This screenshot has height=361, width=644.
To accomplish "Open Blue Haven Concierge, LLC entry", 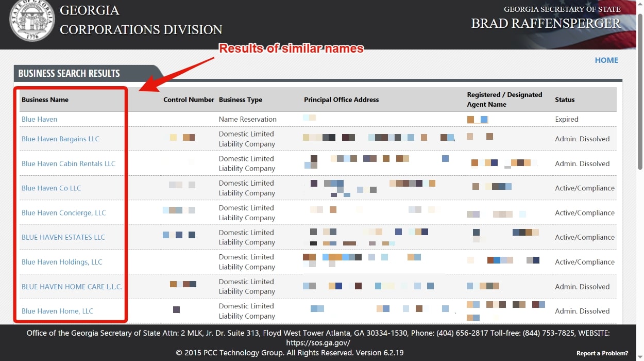I will pyautogui.click(x=63, y=213).
